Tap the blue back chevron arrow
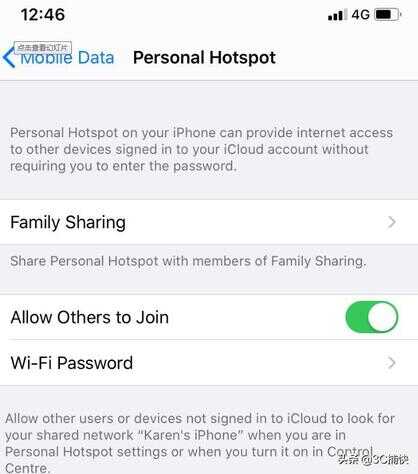Viewport: 418px width, 474px height. pos(9,58)
